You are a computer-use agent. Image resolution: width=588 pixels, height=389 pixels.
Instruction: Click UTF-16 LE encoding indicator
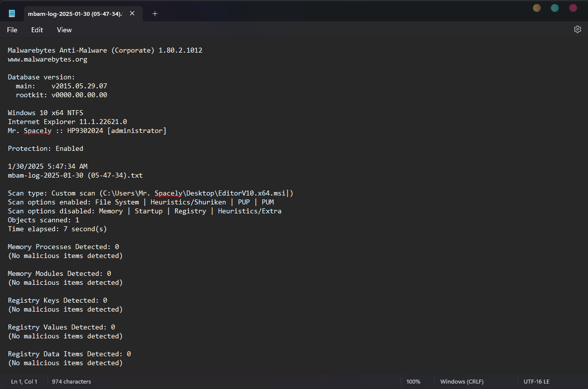coord(536,382)
